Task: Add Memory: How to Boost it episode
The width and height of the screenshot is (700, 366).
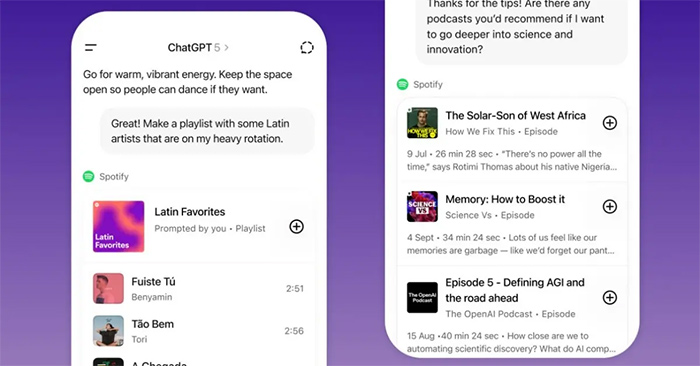Action: 610,206
